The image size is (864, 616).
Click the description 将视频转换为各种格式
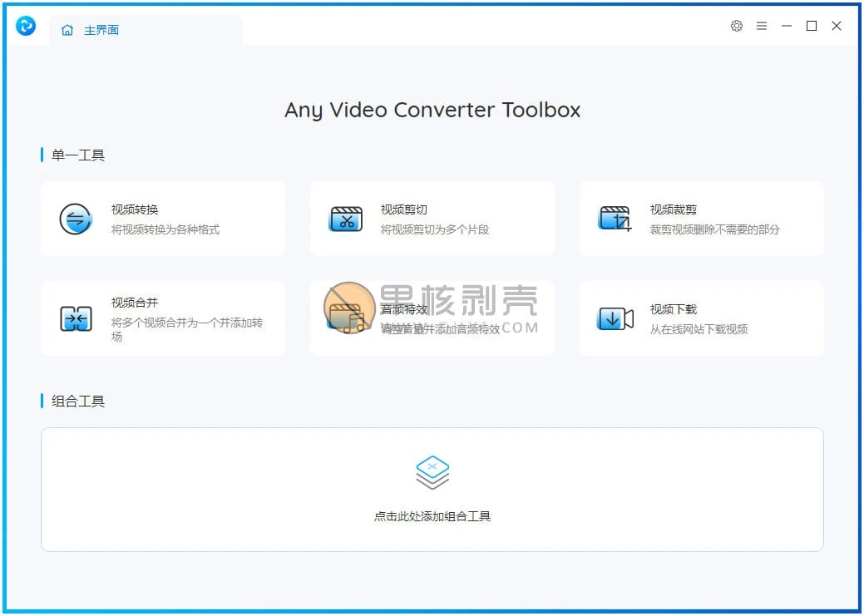(165, 229)
